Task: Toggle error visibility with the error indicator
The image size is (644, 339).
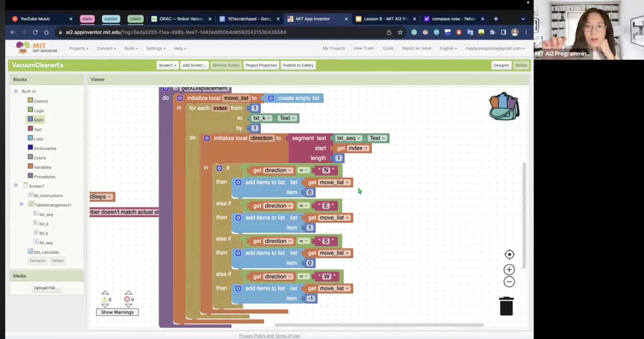Action: coord(127,299)
